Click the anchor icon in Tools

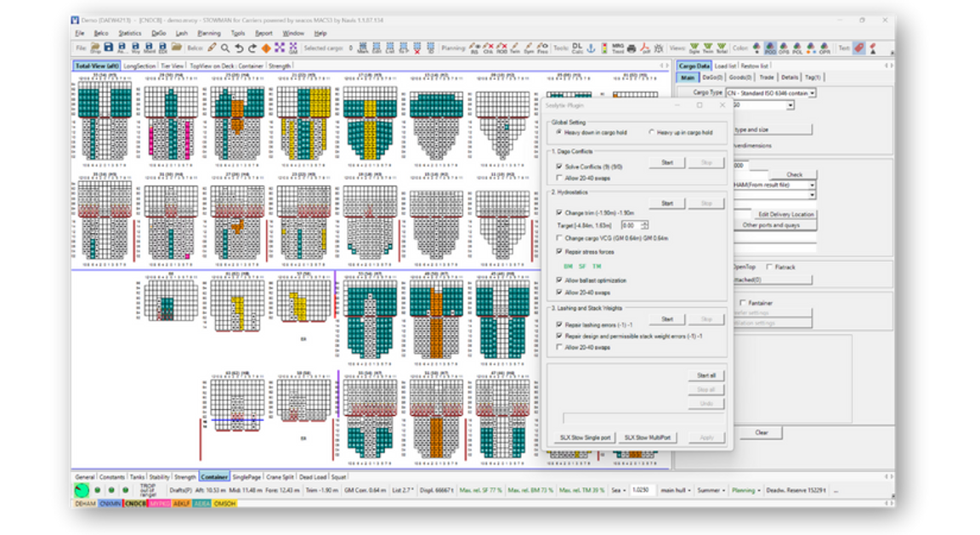591,48
